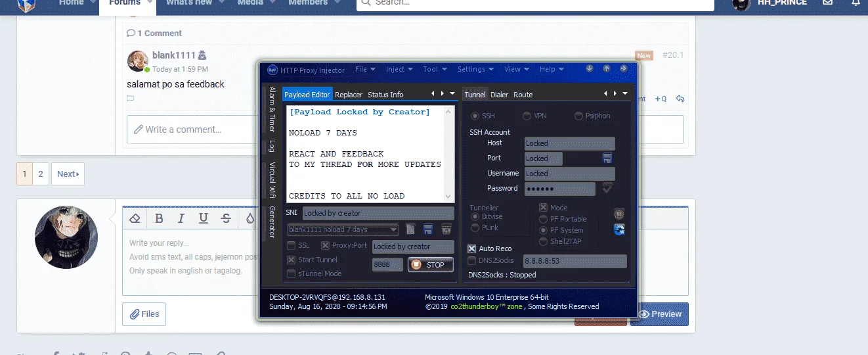Switch to the Replacer tab
The height and width of the screenshot is (355, 868).
349,95
